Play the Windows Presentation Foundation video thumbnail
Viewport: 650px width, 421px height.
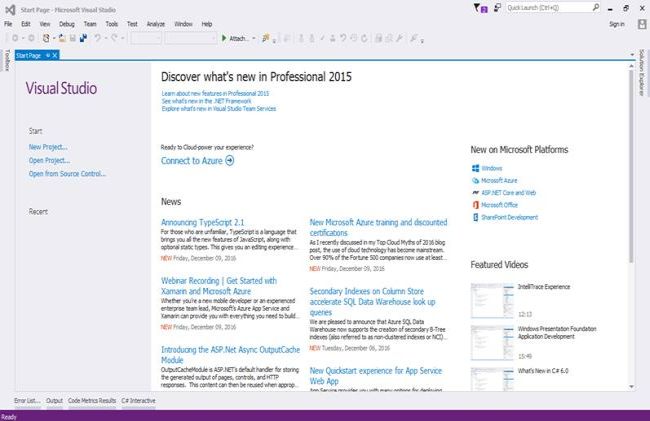pyautogui.click(x=492, y=343)
